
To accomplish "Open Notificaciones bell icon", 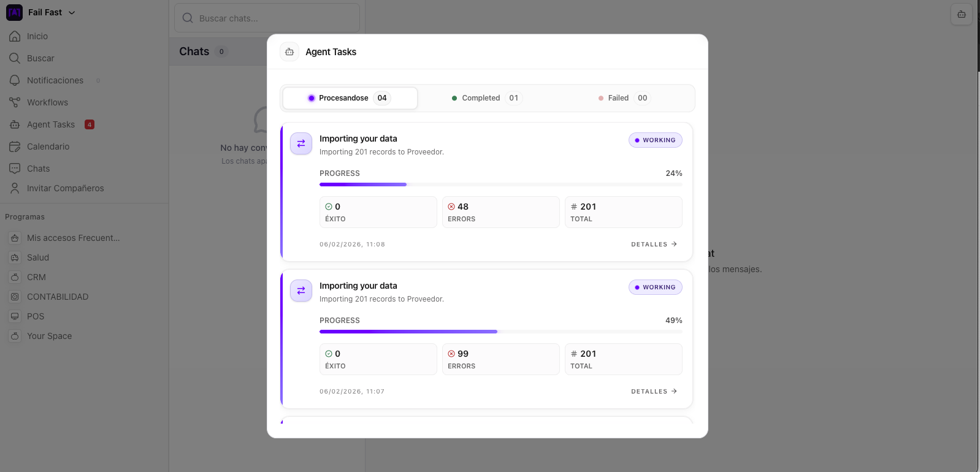I will pos(15,80).
